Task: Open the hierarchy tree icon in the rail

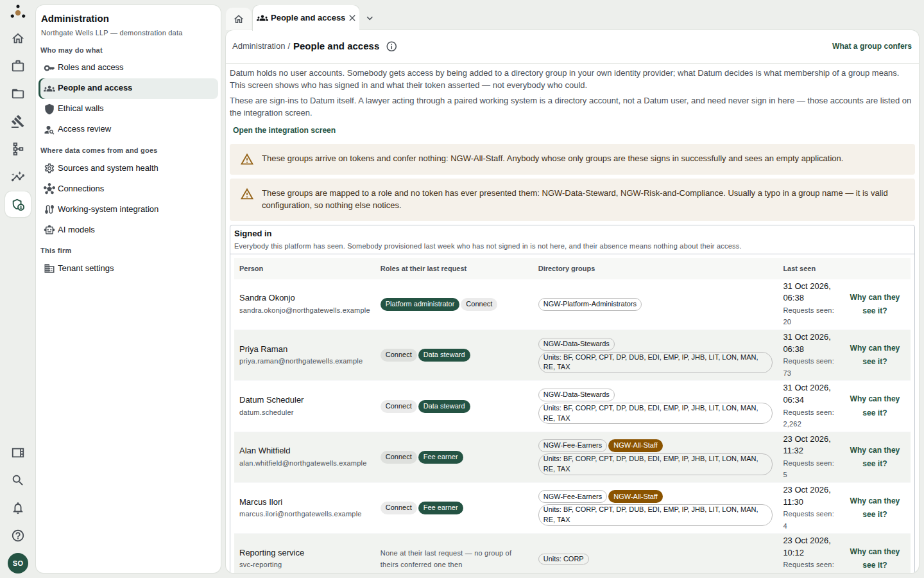Action: (x=18, y=149)
